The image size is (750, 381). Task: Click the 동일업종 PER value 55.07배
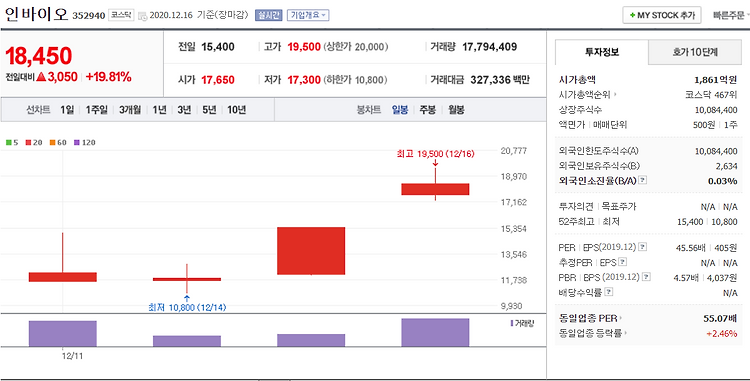720,318
